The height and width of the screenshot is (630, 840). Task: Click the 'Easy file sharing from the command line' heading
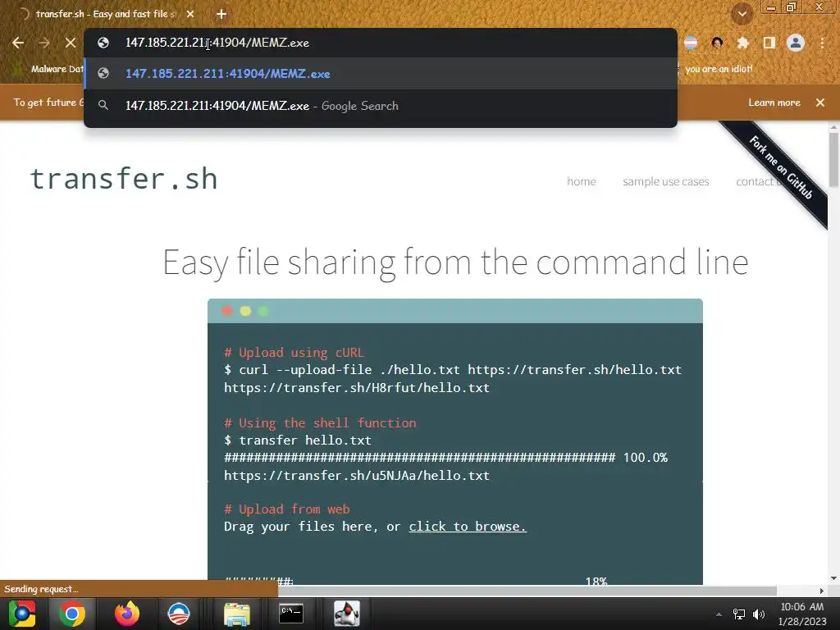pos(455,262)
